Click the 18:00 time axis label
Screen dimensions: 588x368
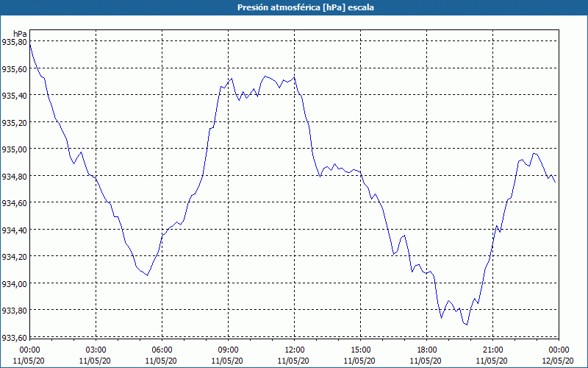coord(427,350)
